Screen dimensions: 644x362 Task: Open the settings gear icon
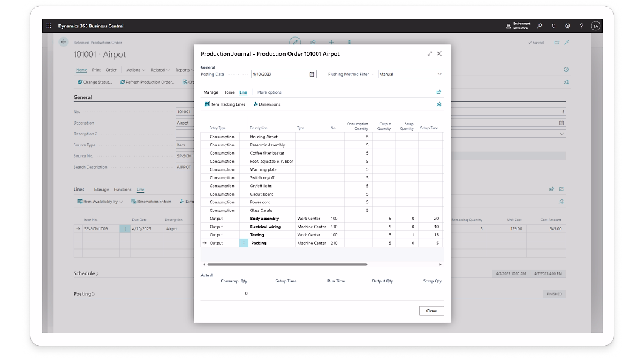pos(567,26)
